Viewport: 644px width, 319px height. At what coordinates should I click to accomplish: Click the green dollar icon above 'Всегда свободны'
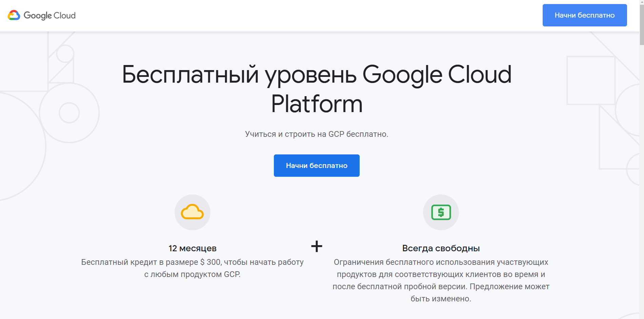[441, 212]
